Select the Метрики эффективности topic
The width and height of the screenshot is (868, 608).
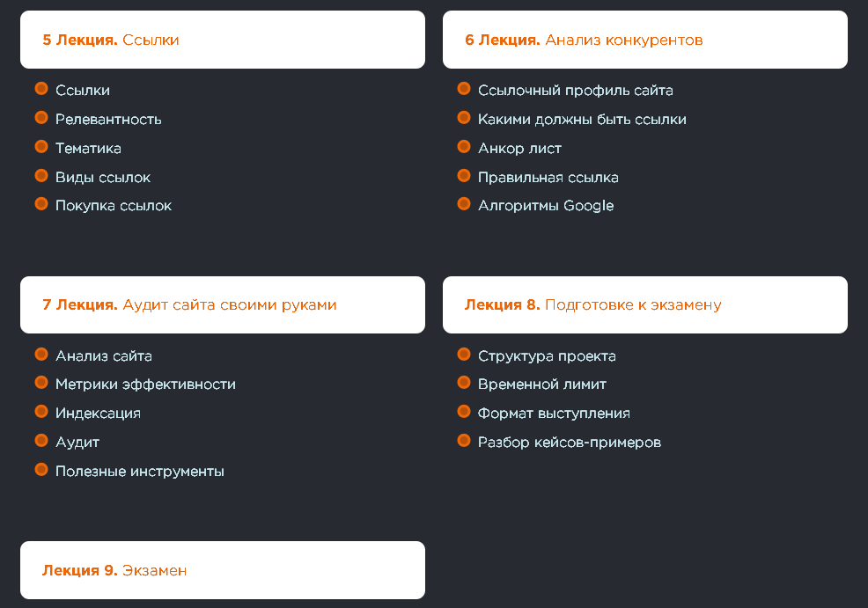[x=145, y=384]
